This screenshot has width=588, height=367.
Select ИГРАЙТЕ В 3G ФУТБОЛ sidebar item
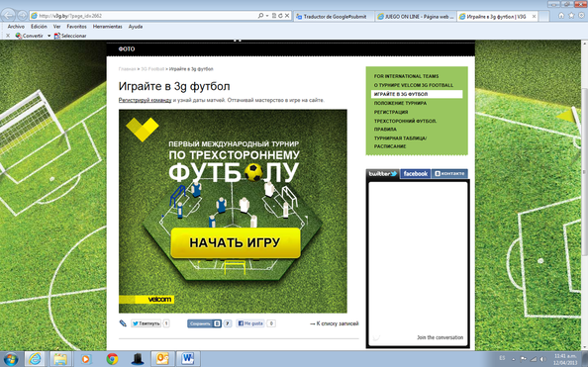click(417, 94)
